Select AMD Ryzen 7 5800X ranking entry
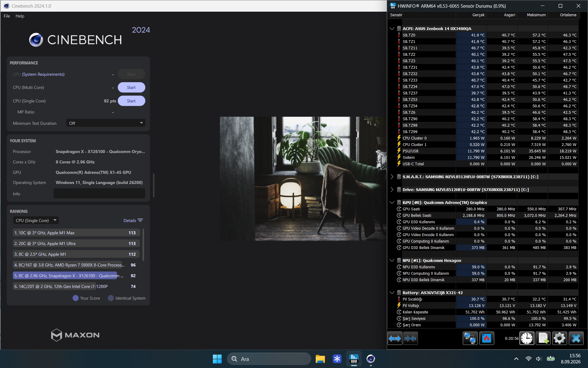Image resolution: width=588 pixels, height=368 pixels. click(77, 265)
